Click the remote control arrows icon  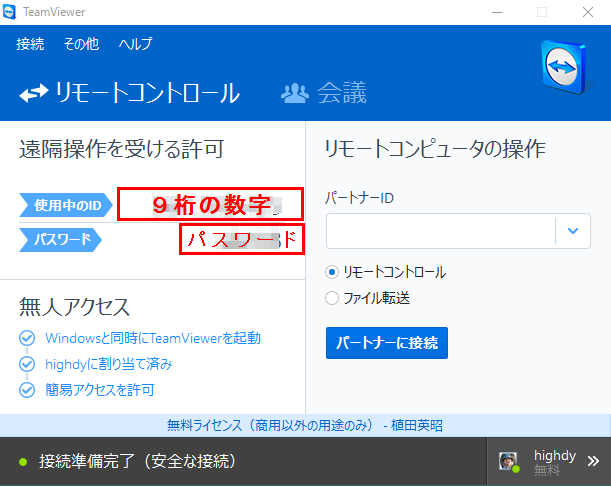34,94
